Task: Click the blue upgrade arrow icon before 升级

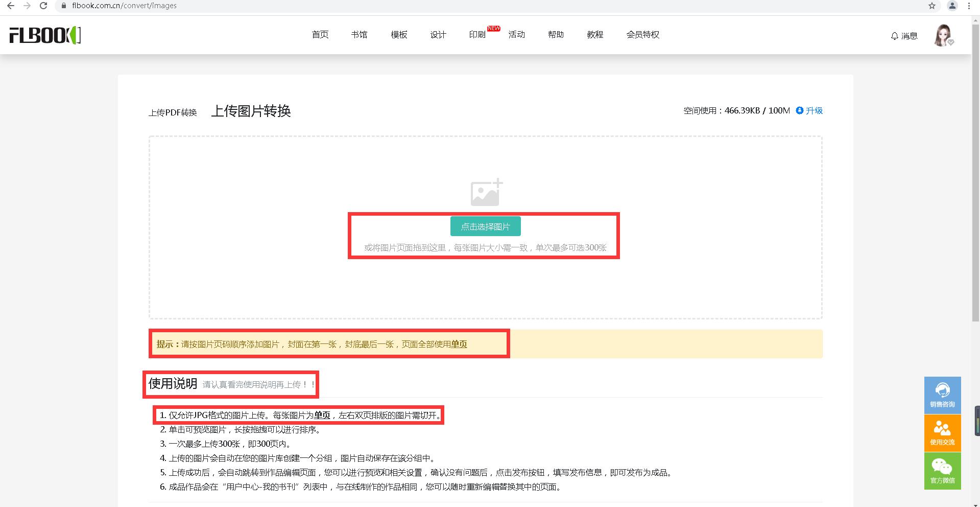Action: 799,110
